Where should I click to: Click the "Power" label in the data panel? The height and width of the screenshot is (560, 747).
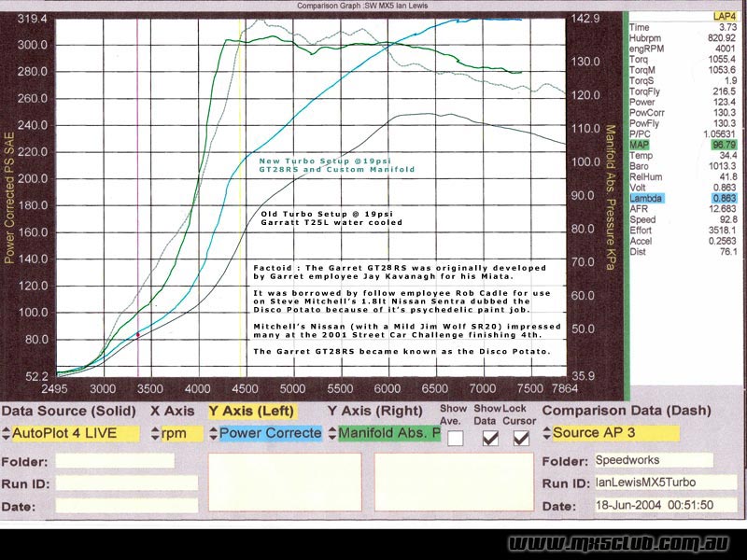click(x=642, y=102)
